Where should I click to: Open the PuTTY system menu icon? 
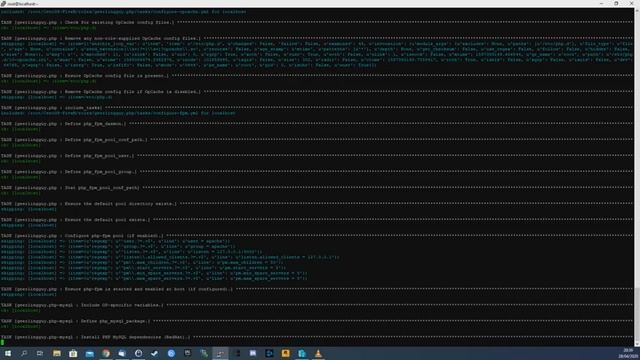click(x=3, y=3)
